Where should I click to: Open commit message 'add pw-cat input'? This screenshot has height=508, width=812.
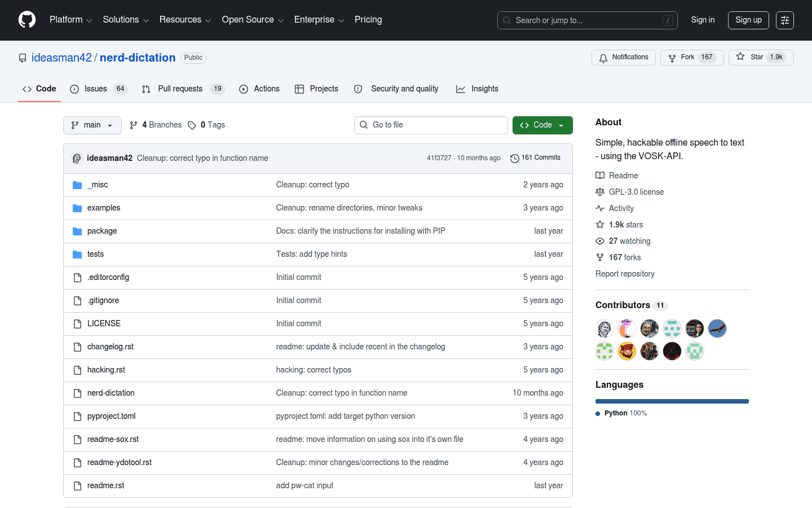tap(304, 485)
